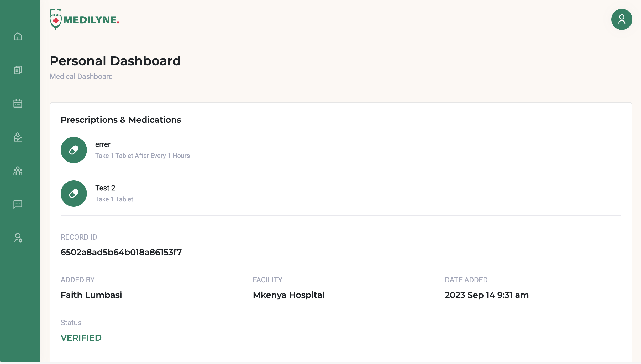Click the profile avatar button
641x364 pixels.
[x=622, y=19]
